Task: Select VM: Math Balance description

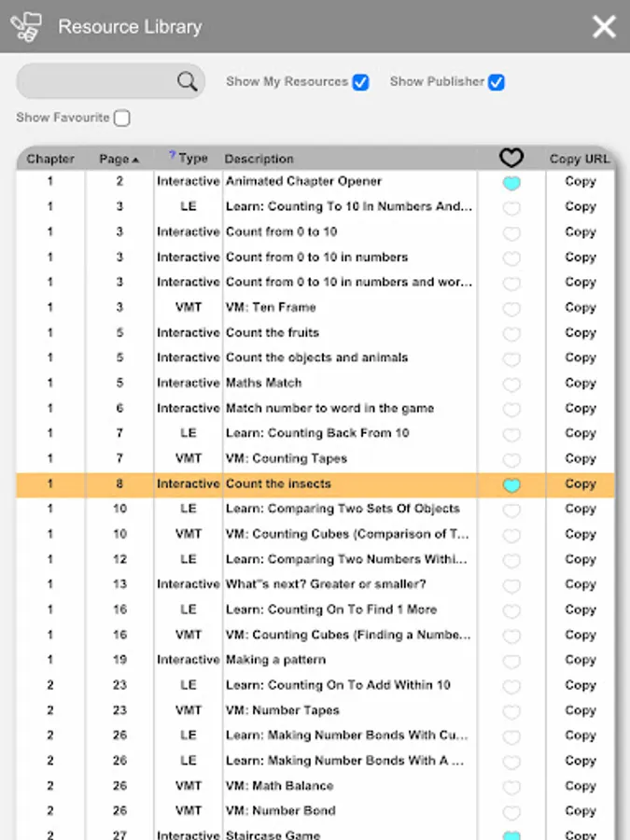Action: [x=279, y=785]
